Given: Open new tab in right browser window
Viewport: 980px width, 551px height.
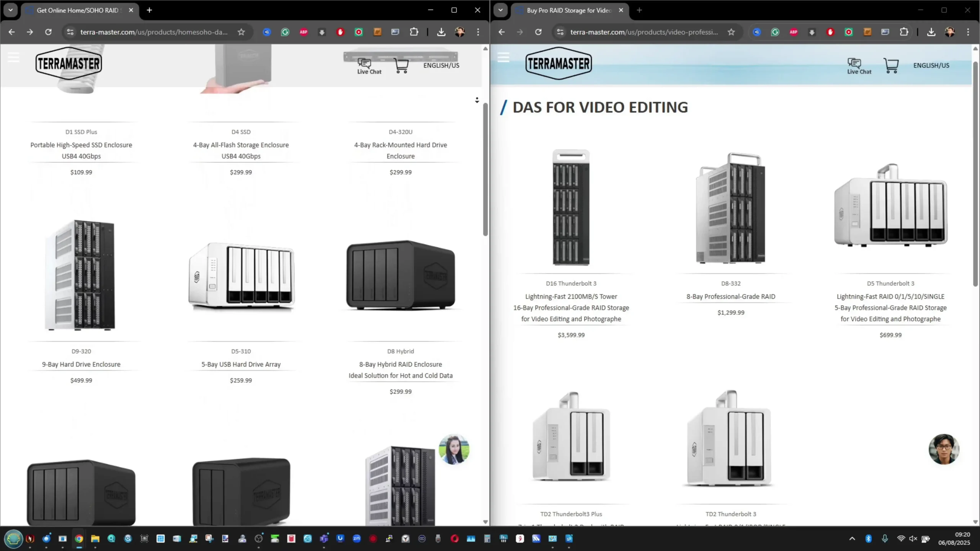Looking at the screenshot, I should coord(639,10).
